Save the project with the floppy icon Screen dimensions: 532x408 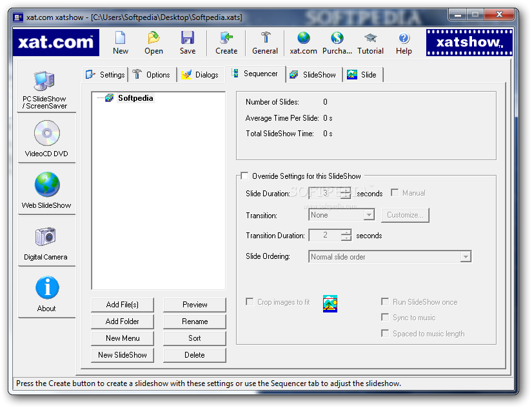click(187, 37)
